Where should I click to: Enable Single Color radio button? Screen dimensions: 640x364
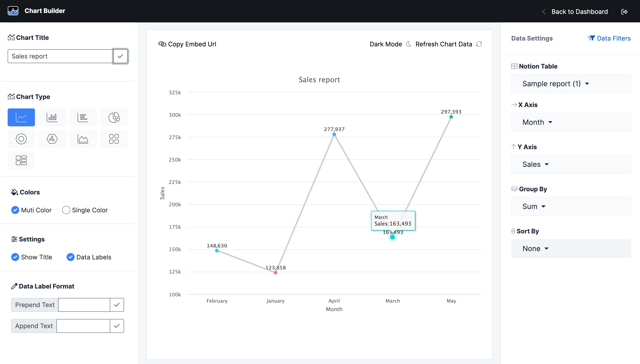click(x=66, y=210)
